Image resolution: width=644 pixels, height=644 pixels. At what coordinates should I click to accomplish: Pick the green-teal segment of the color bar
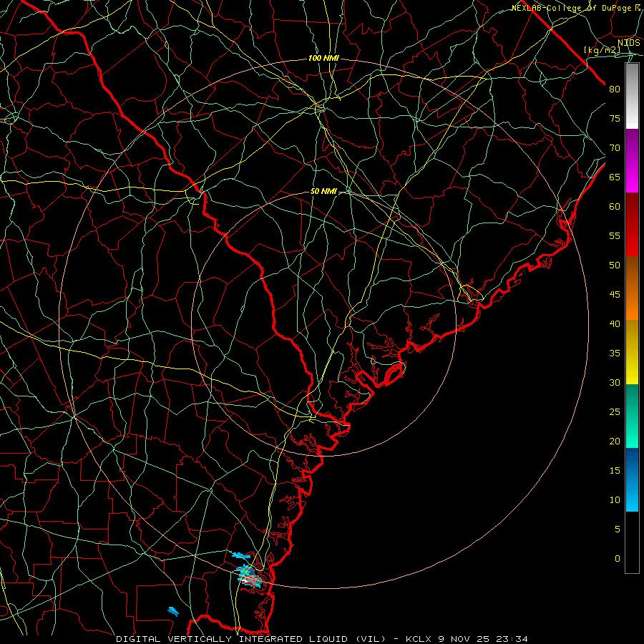click(632, 416)
